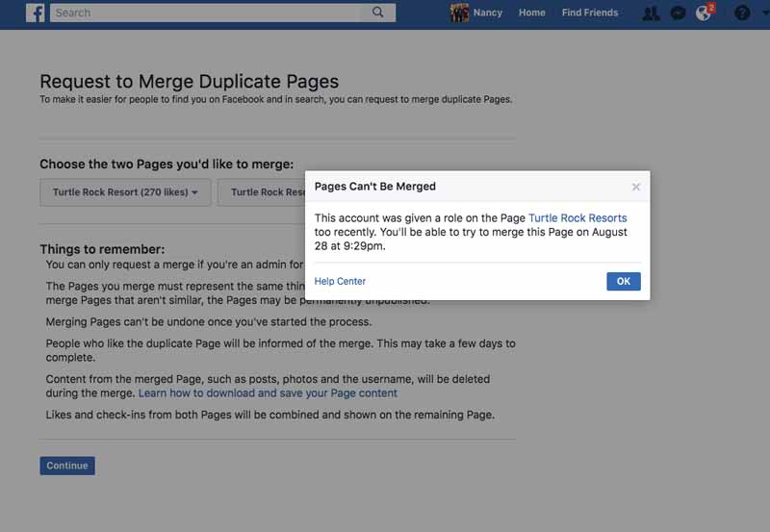Click the Things to remember heading
The height and width of the screenshot is (532, 770).
tap(102, 249)
